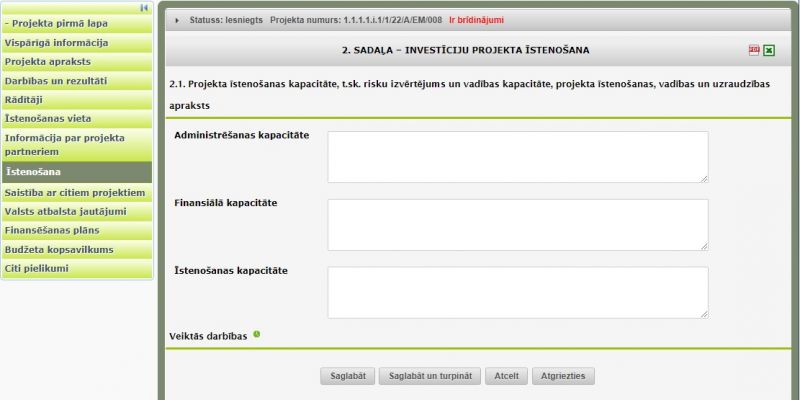The height and width of the screenshot is (400, 800).
Task: Open Projekta pirmā lapa menu item
Action: [x=76, y=24]
